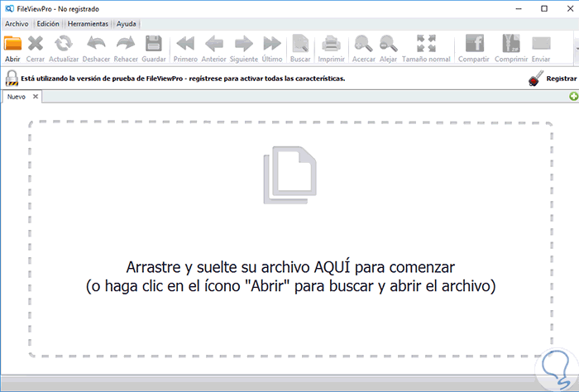
Task: Click the Cerrar X toolbar icon
Action: (36, 44)
